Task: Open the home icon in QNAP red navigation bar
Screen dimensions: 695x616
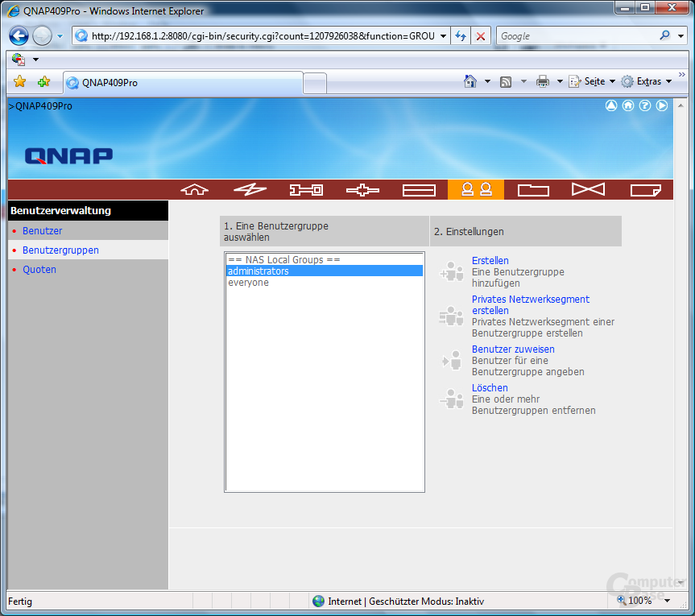Action: coord(195,190)
